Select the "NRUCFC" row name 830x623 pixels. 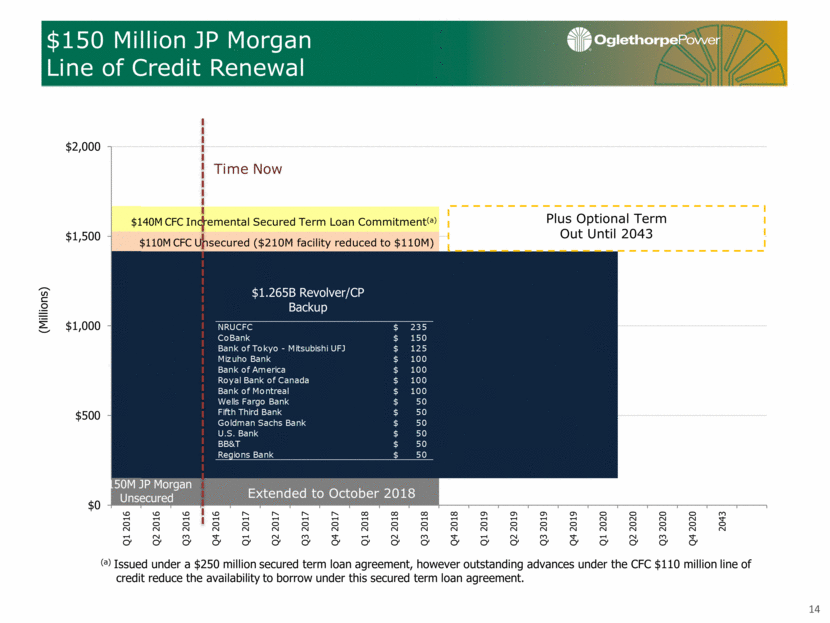pyautogui.click(x=235, y=327)
